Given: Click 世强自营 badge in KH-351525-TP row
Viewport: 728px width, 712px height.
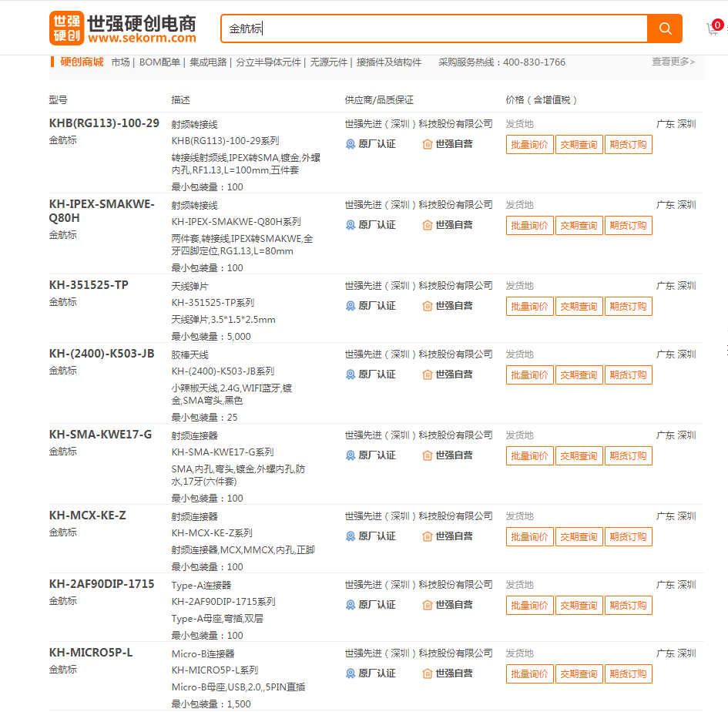Looking at the screenshot, I should pos(448,306).
